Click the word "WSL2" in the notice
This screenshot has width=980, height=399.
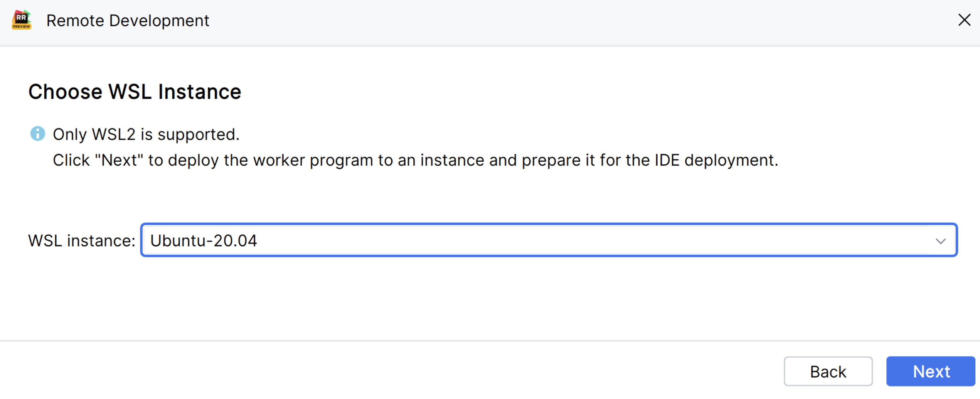pos(114,135)
